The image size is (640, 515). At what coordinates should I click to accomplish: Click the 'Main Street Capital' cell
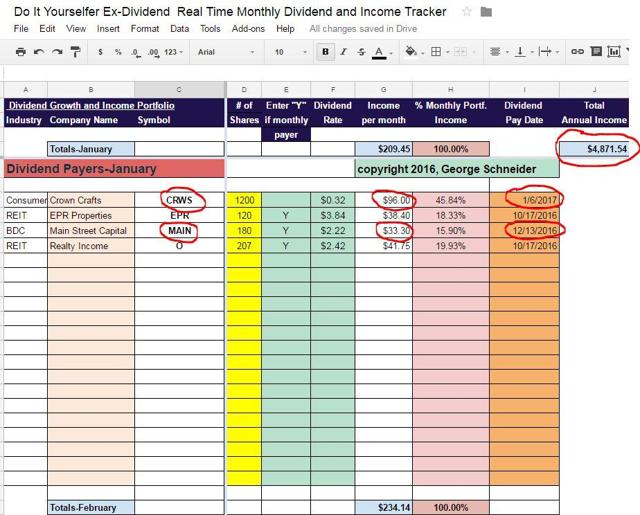point(91,231)
